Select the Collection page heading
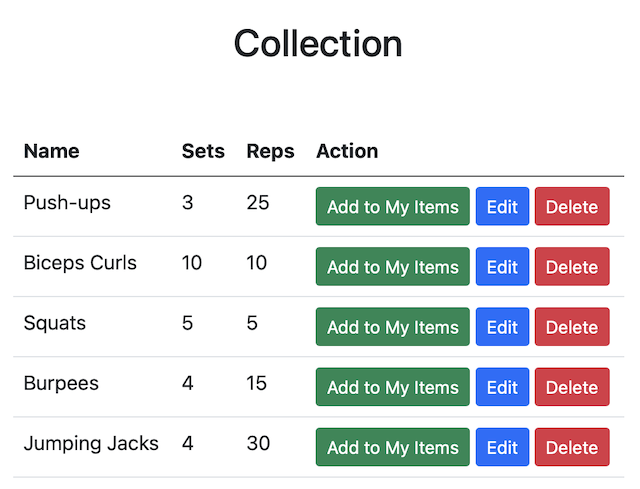The height and width of the screenshot is (489, 640). click(x=318, y=43)
